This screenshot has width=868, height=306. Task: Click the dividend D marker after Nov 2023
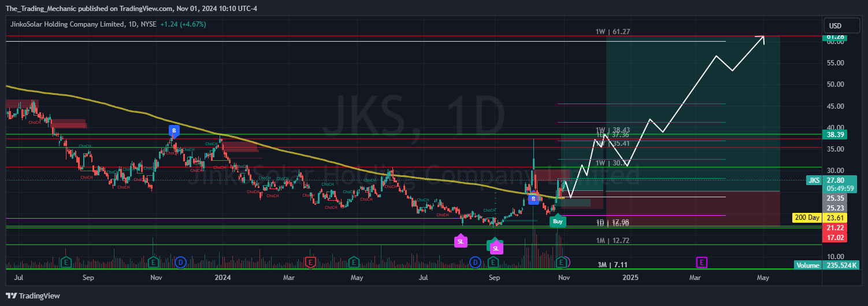click(x=180, y=263)
